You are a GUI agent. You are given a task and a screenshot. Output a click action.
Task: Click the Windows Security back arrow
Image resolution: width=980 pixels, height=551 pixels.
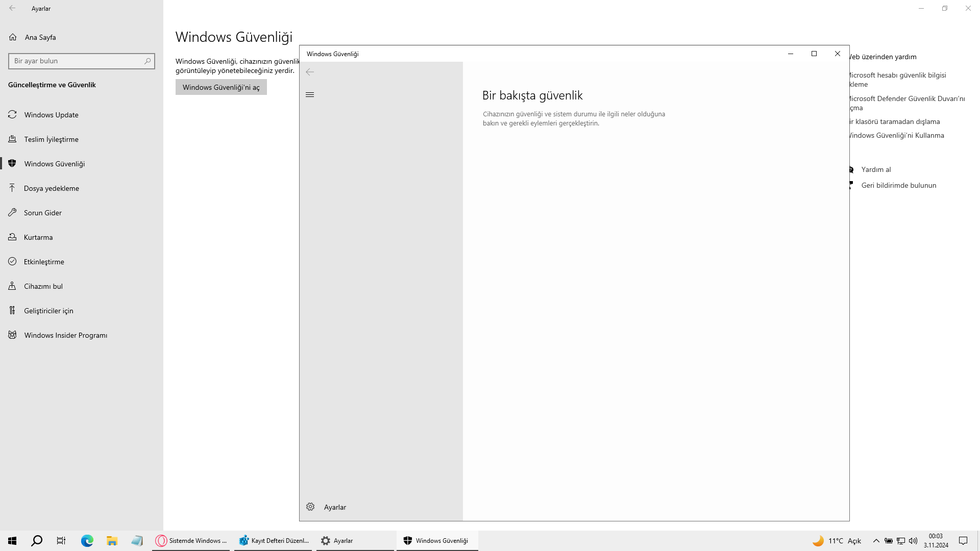[x=310, y=72]
